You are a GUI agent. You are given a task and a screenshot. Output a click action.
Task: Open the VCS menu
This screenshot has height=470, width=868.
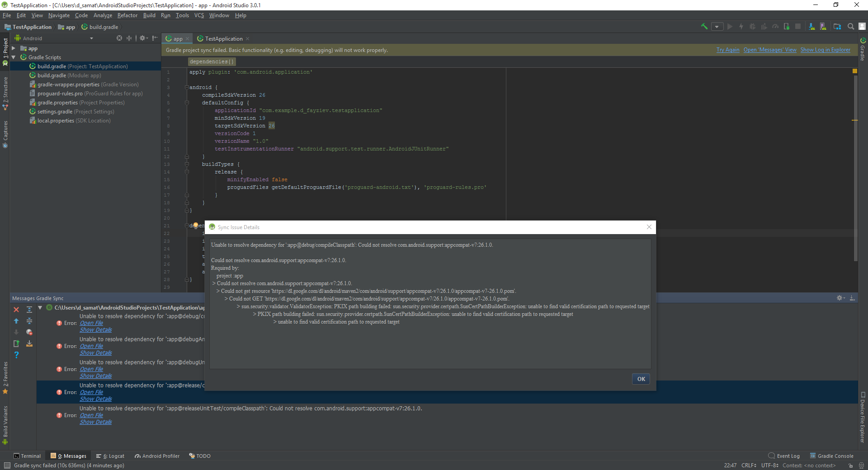[x=199, y=15]
